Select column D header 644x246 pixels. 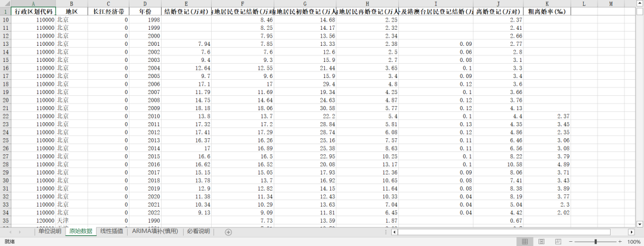coord(145,4)
